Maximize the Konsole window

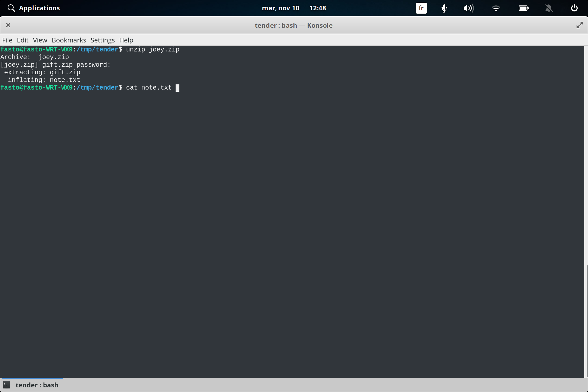click(580, 25)
